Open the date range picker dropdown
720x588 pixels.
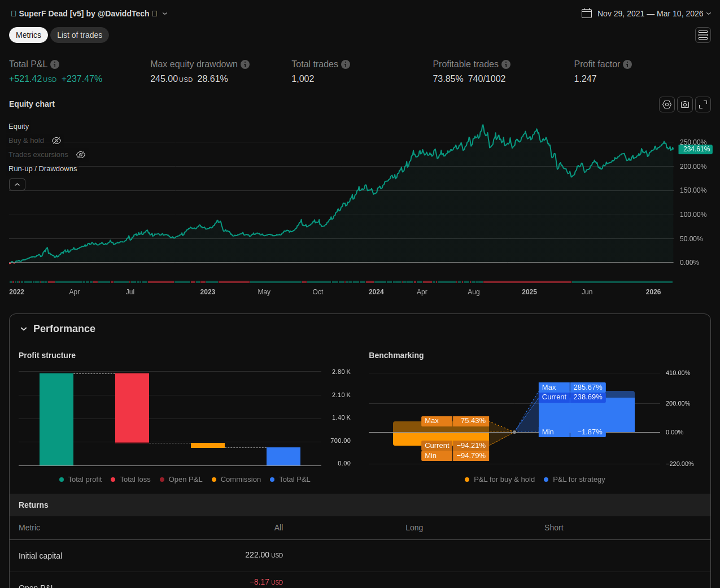646,14
